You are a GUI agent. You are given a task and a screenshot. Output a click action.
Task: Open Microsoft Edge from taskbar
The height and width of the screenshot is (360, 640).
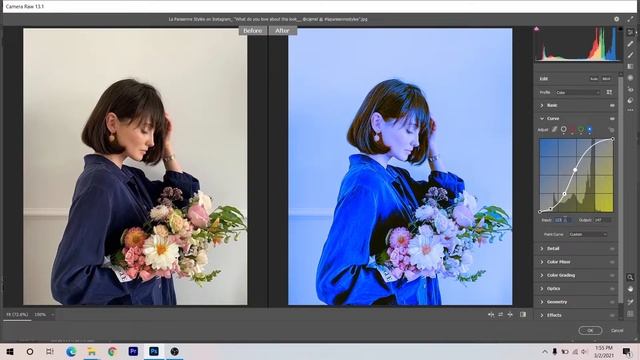click(71, 351)
